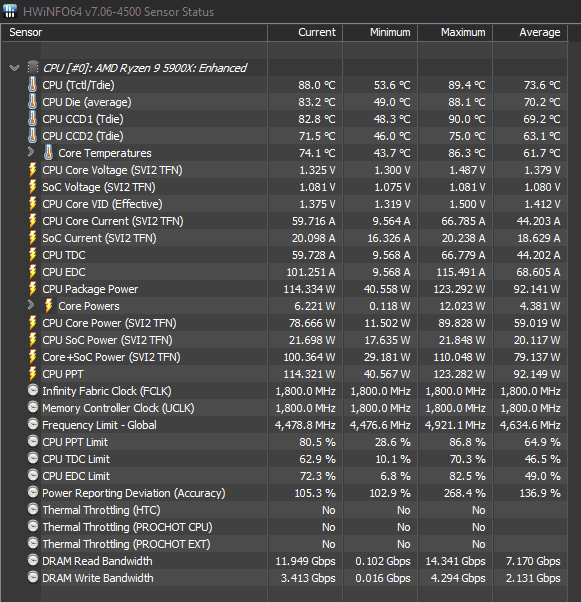581x602 pixels.
Task: Click lightning icon for Core Powers
Action: (48, 306)
